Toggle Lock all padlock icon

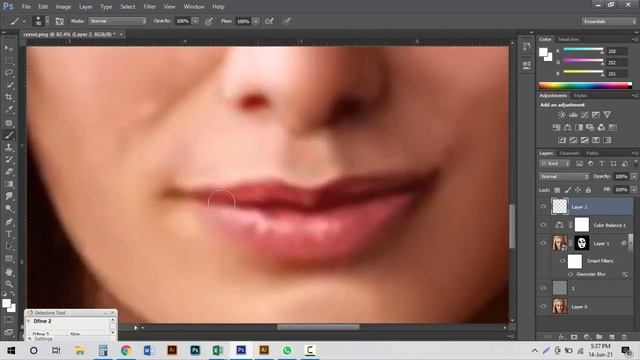click(x=588, y=190)
